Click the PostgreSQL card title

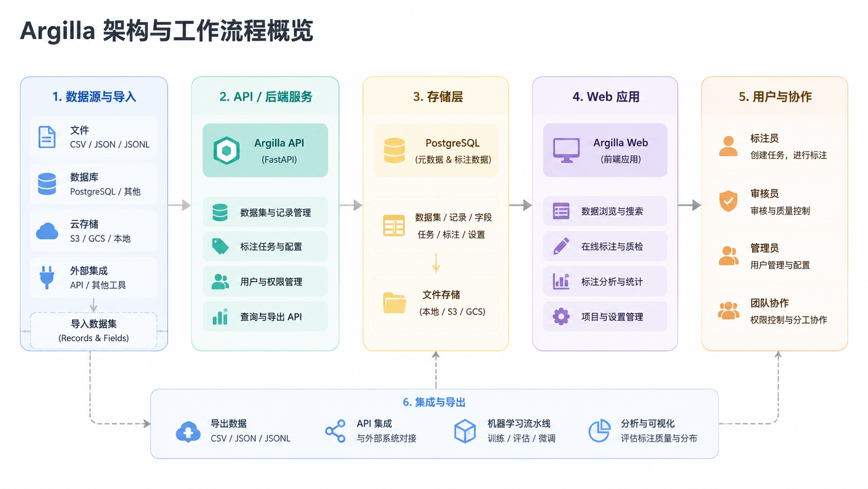click(x=452, y=143)
